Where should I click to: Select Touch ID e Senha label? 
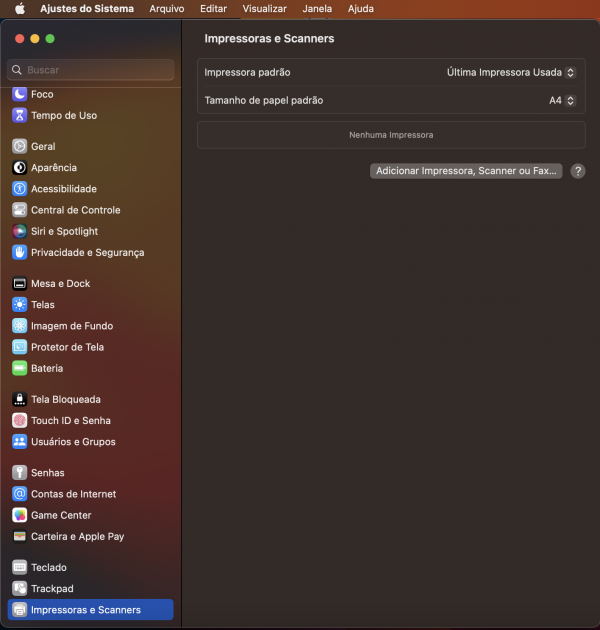tap(71, 421)
